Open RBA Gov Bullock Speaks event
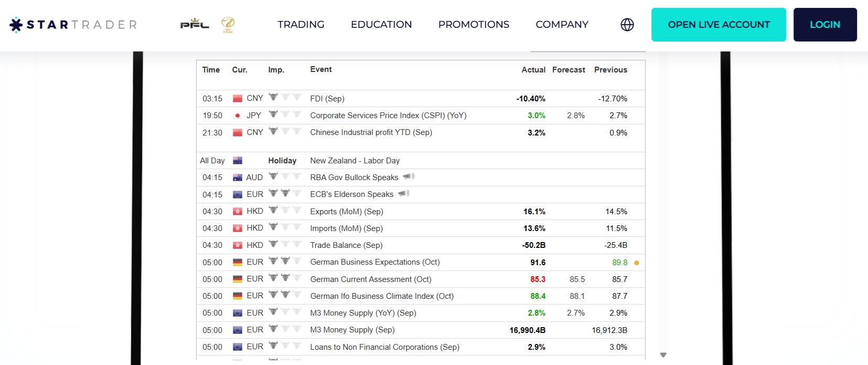The image size is (868, 365). pyautogui.click(x=354, y=178)
